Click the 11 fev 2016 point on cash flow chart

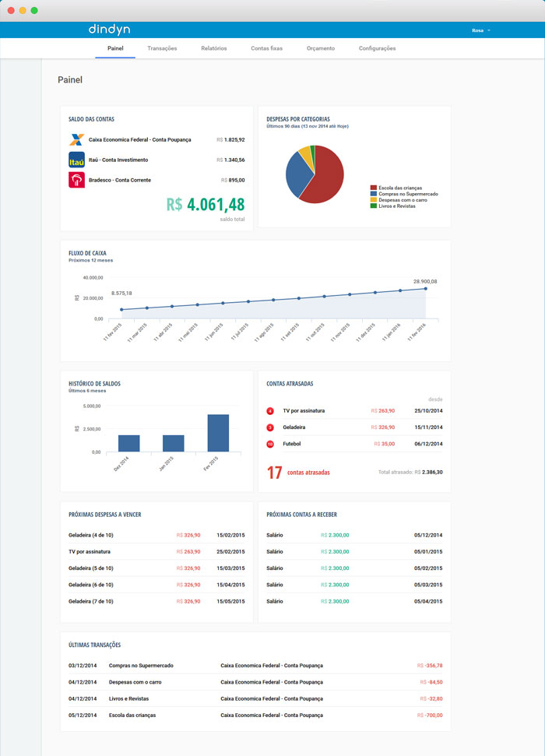425,289
